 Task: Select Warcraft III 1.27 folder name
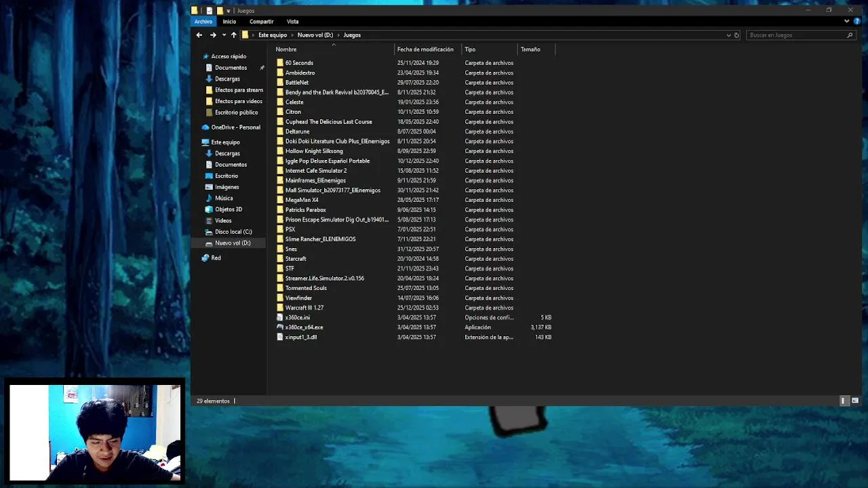pos(304,308)
